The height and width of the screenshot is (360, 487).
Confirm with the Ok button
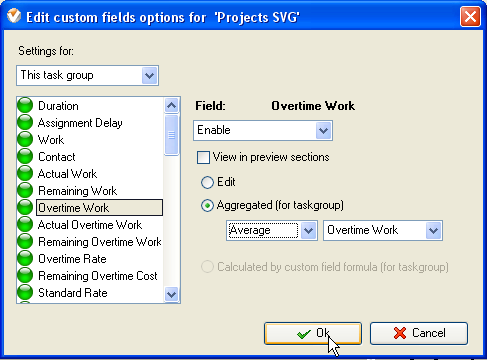(x=313, y=333)
